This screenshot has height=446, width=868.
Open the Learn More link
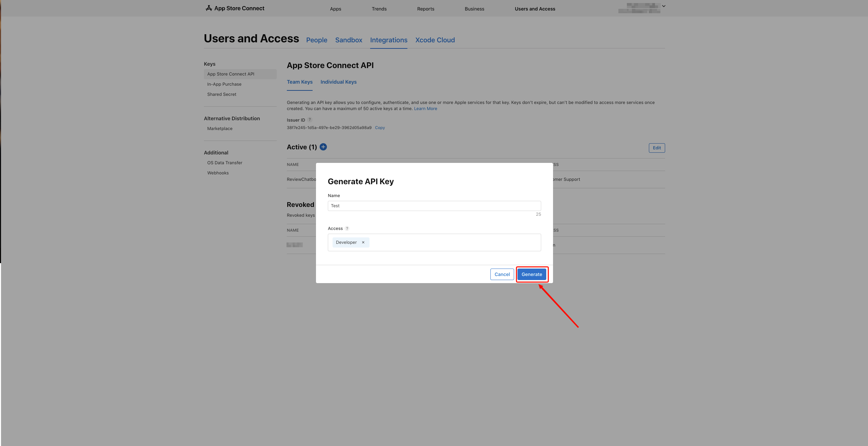tap(425, 109)
